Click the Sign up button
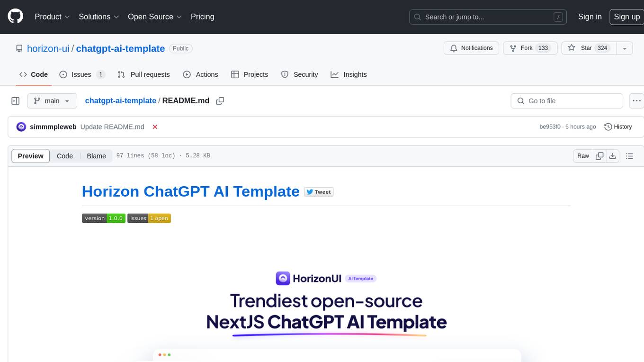644x362 pixels. tap(626, 17)
